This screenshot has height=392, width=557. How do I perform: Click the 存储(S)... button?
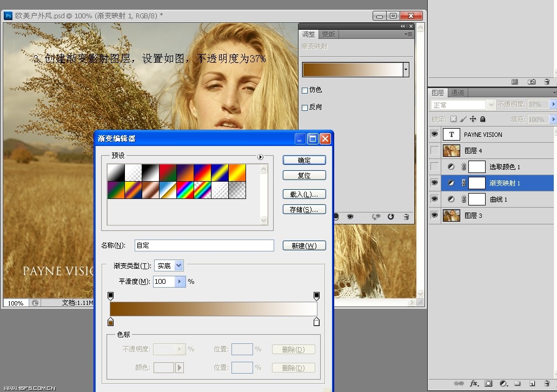click(304, 209)
